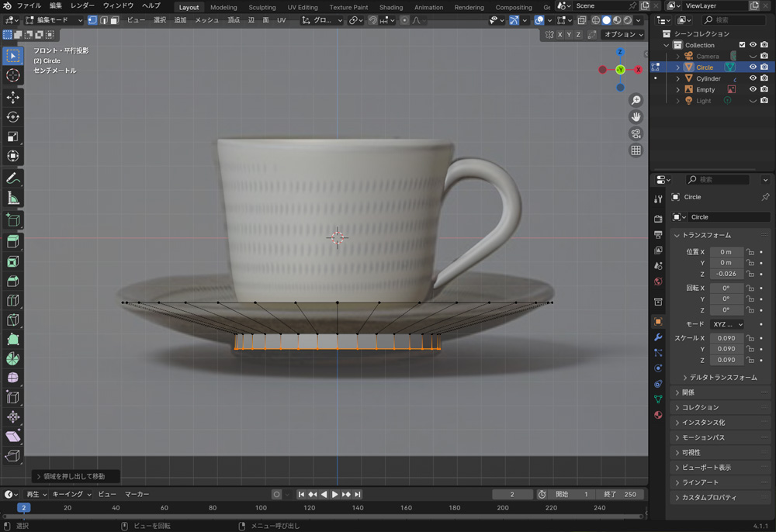Open the 編集モード mode dropdown
776x532 pixels.
click(54, 20)
